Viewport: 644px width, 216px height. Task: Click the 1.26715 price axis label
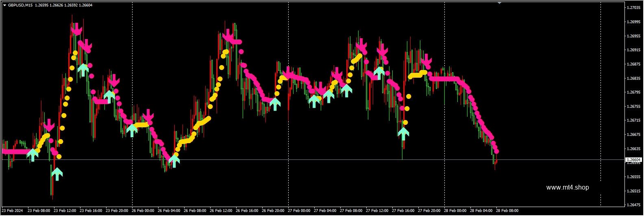point(634,120)
